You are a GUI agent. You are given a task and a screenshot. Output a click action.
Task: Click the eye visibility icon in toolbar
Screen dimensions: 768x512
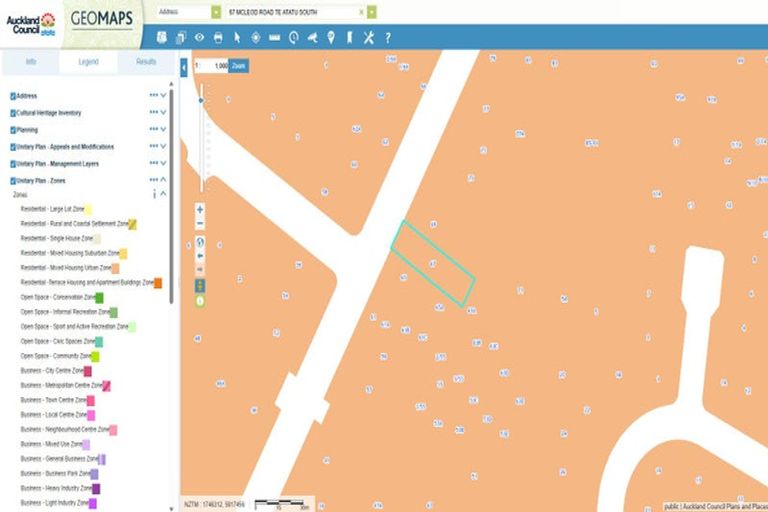(x=199, y=37)
